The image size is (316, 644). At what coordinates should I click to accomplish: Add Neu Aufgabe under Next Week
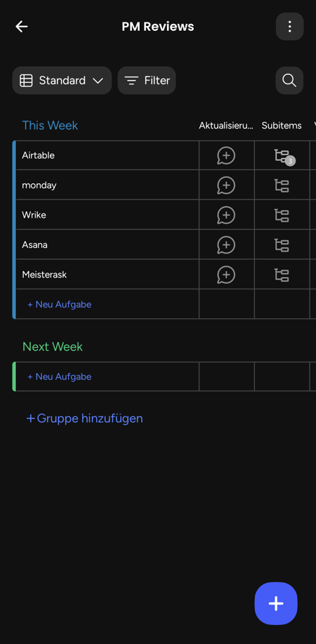click(x=59, y=376)
